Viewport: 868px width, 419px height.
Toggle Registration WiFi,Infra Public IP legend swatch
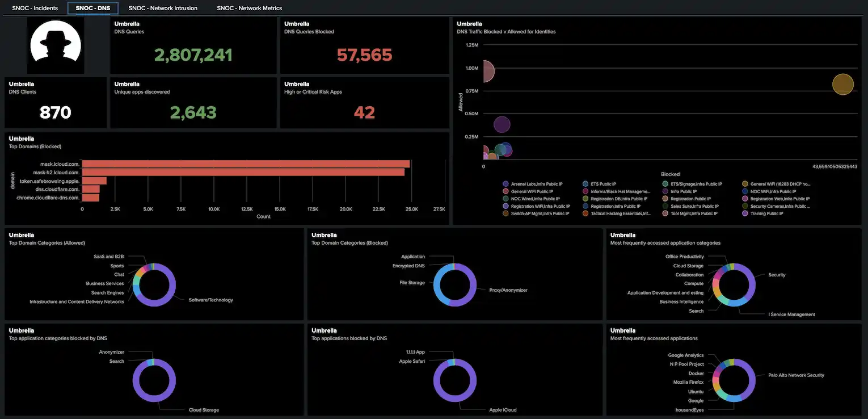pos(505,206)
